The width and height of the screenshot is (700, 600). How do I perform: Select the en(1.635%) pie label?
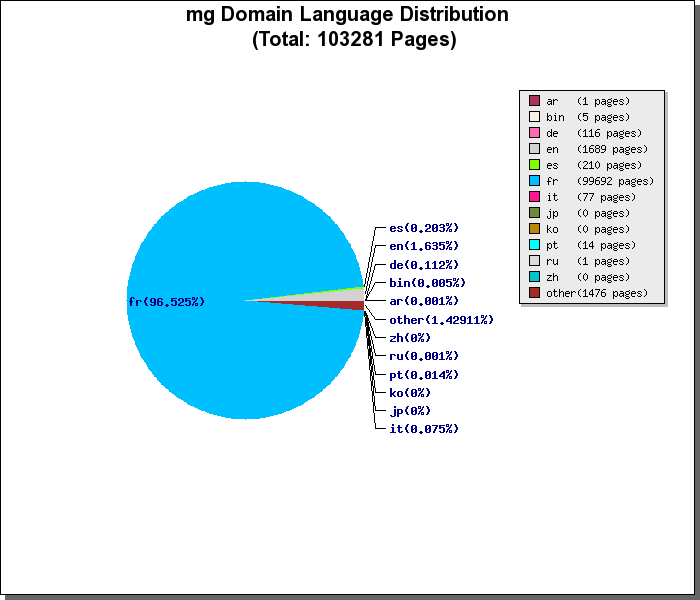pyautogui.click(x=424, y=246)
